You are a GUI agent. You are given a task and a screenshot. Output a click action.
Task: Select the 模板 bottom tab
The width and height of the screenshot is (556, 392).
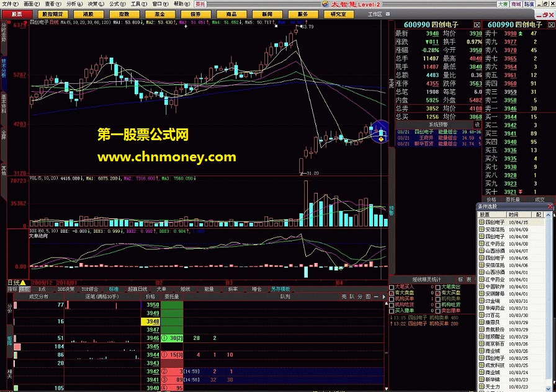click(x=25, y=289)
